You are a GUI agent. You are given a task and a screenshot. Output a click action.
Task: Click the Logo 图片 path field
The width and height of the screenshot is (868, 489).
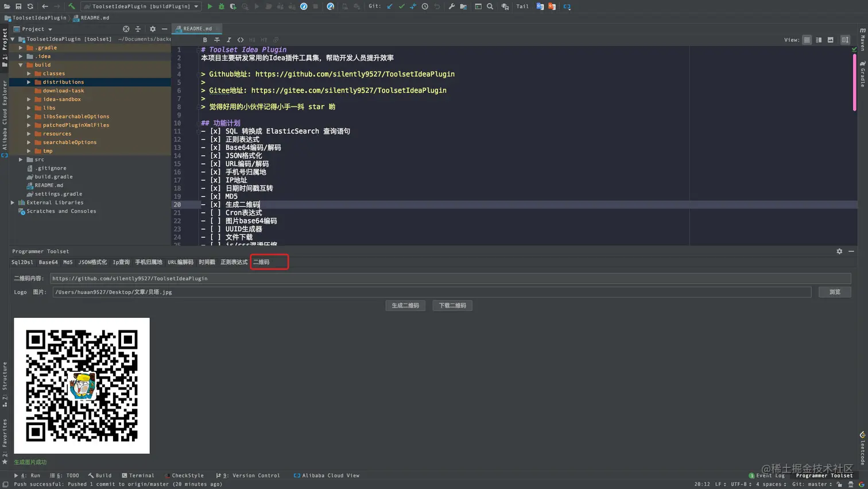click(x=432, y=292)
